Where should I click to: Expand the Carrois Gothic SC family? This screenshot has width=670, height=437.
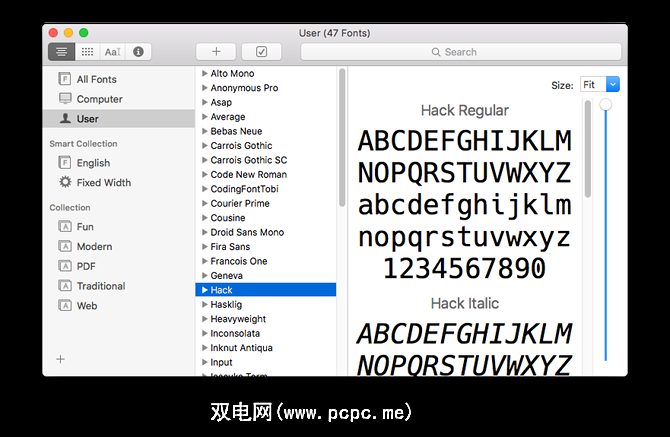205,160
